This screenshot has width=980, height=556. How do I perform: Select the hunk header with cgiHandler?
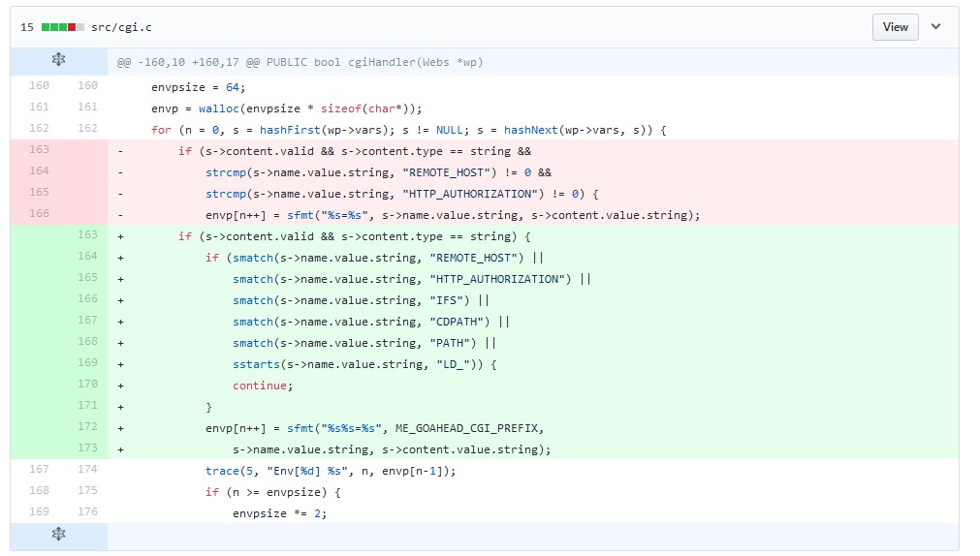[300, 62]
